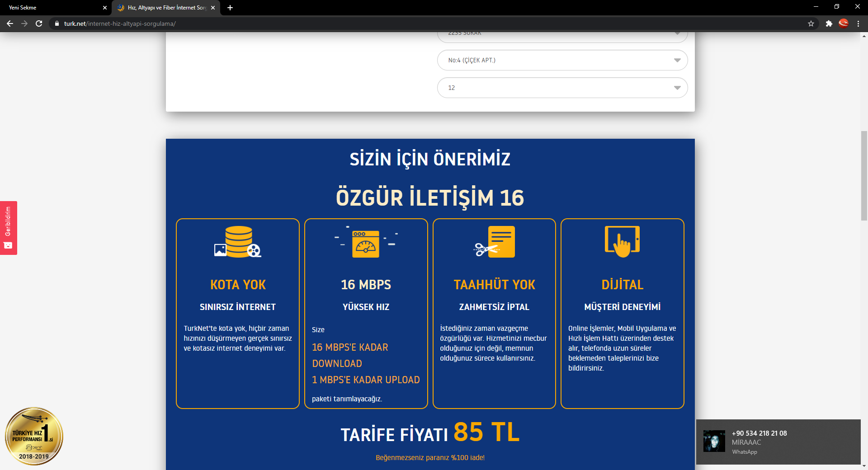This screenshot has width=868, height=470.
Task: Open the WhatsApp notification from MİRAAAC
Action: point(778,442)
